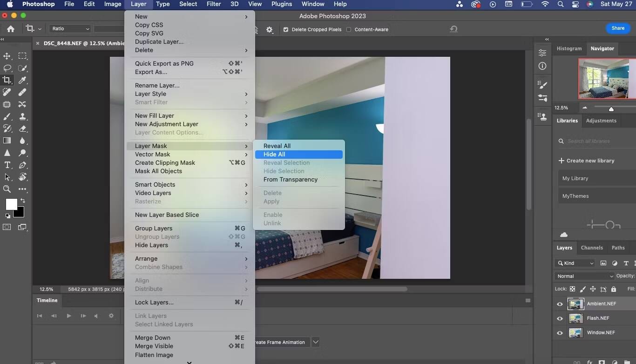Click the foreground color swatch
The width and height of the screenshot is (636, 364).
(11, 204)
